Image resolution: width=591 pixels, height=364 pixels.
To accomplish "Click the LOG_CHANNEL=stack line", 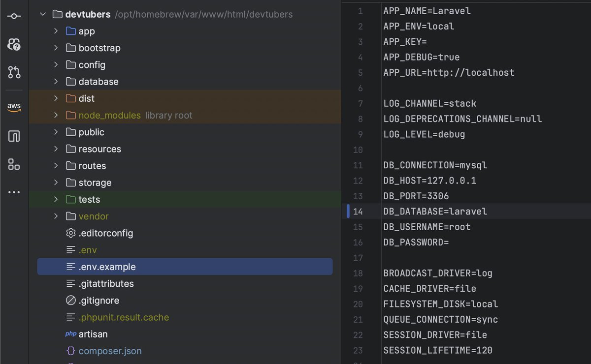I will (430, 103).
